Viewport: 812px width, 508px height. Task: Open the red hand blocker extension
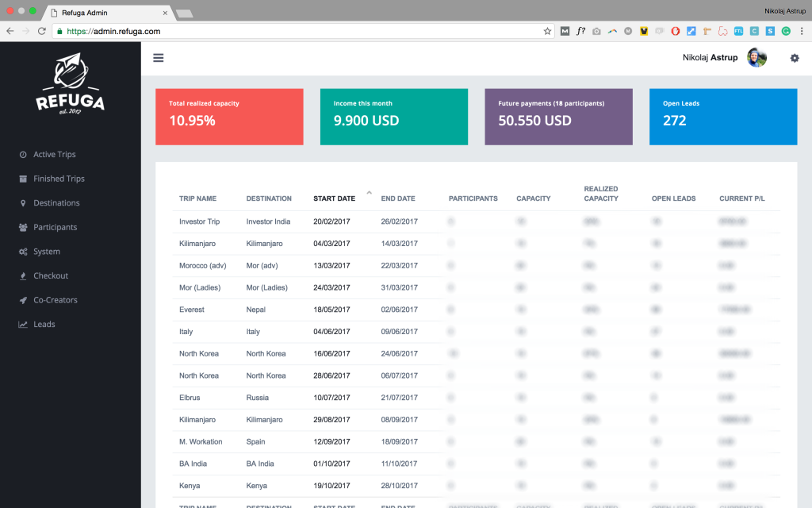click(676, 31)
